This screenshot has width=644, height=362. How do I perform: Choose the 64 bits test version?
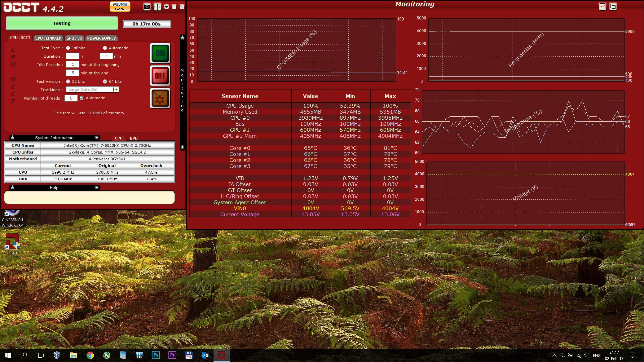tap(105, 81)
